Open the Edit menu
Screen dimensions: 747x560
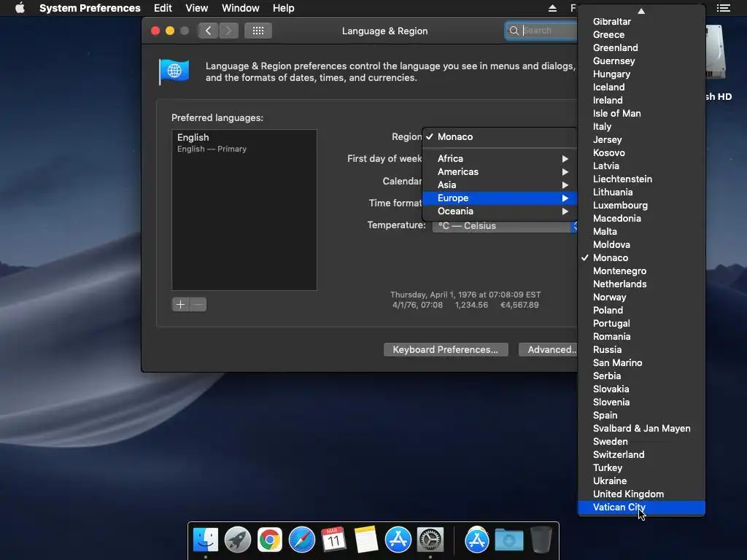click(x=163, y=8)
